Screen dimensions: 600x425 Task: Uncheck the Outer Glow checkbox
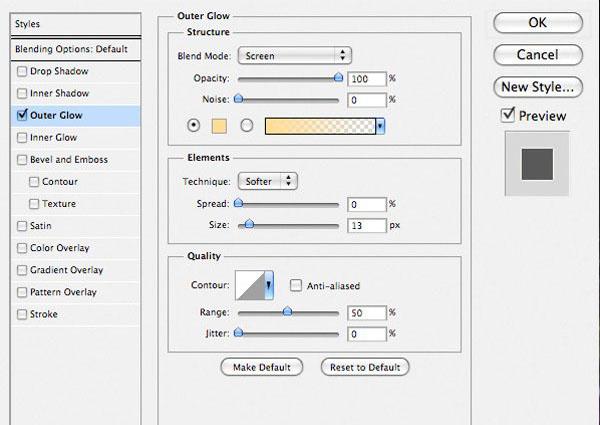point(22,115)
